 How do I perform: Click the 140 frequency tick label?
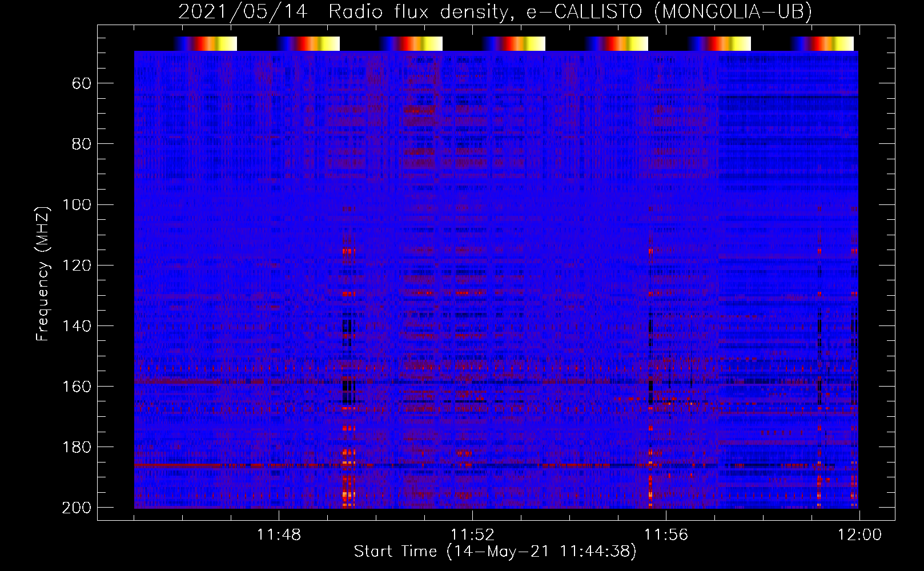click(x=77, y=326)
